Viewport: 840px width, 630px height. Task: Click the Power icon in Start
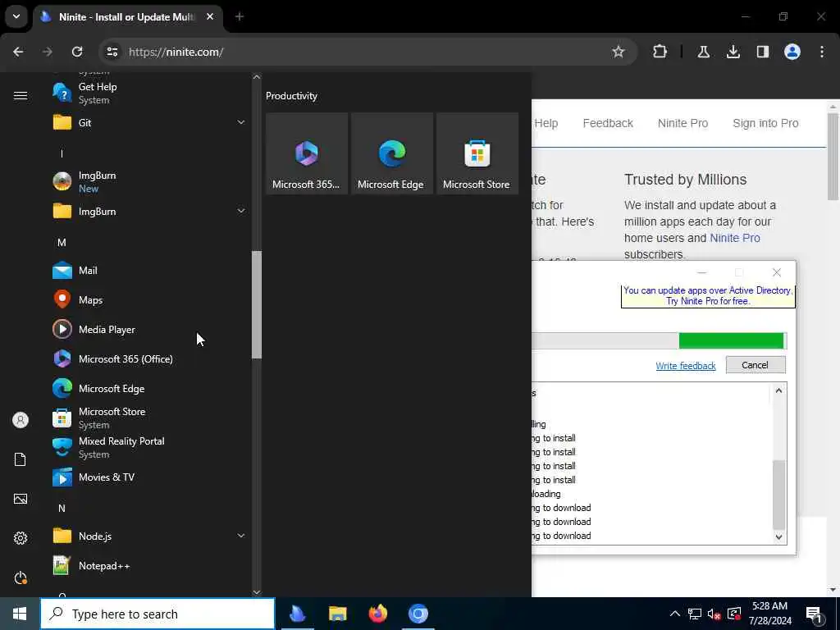point(21,577)
